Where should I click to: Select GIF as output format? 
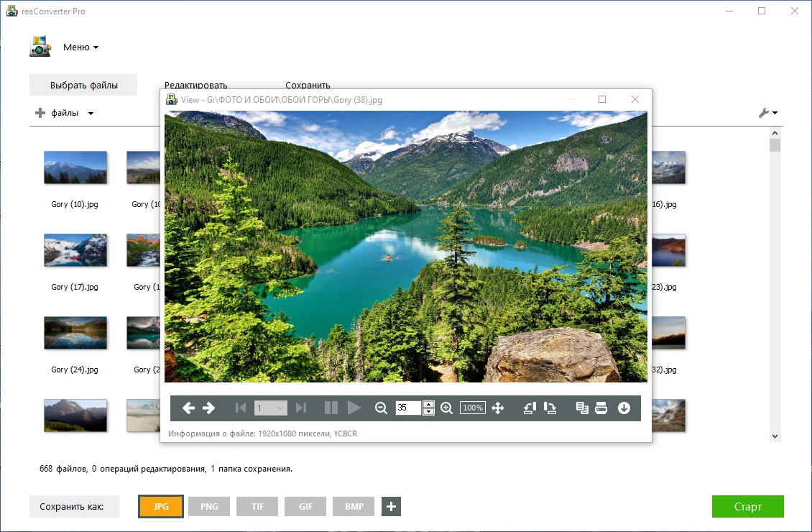(x=305, y=507)
